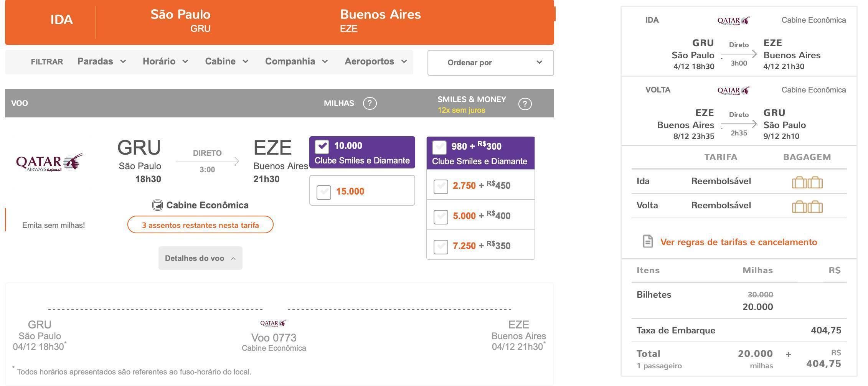Click the 9/12 2h10 return arrival time
The image size is (868, 386).
tap(781, 136)
